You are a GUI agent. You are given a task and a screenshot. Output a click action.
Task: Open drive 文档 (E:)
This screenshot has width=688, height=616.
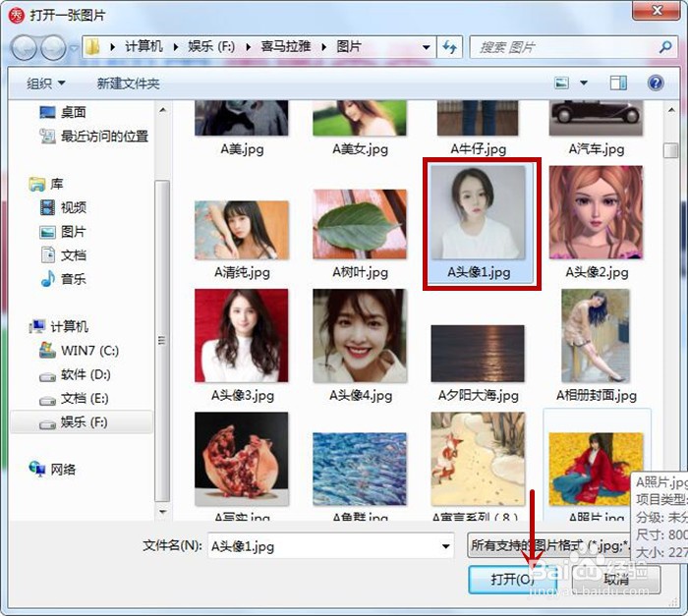coord(74,398)
